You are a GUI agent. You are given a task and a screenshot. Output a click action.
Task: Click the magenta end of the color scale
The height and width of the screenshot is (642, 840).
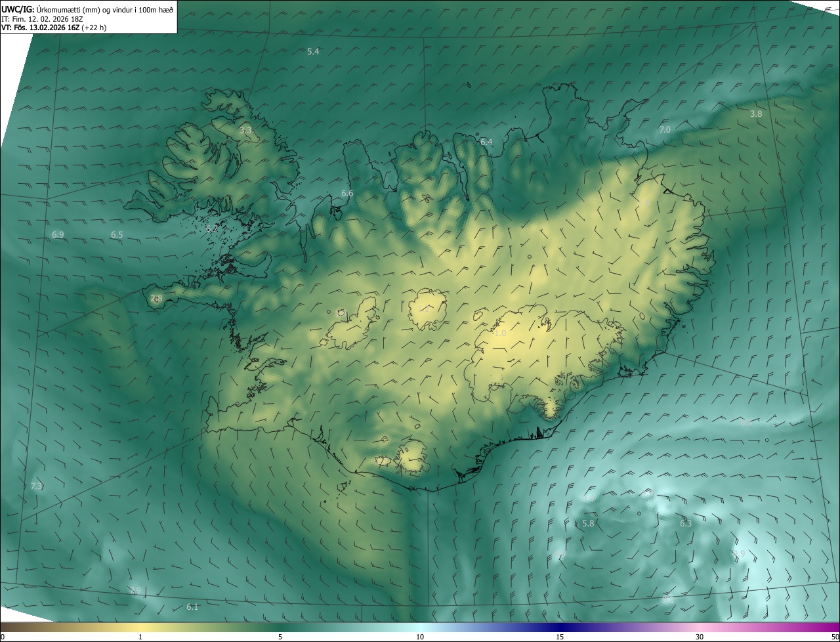pos(828,627)
